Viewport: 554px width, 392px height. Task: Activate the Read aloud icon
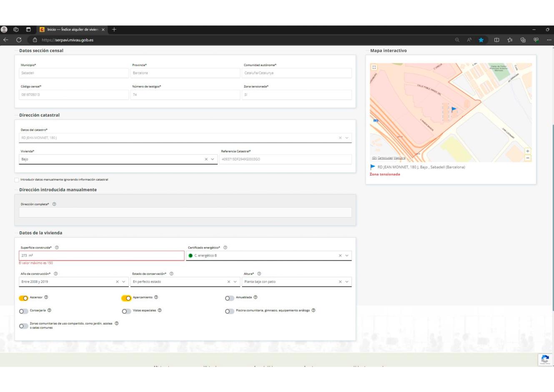point(469,40)
